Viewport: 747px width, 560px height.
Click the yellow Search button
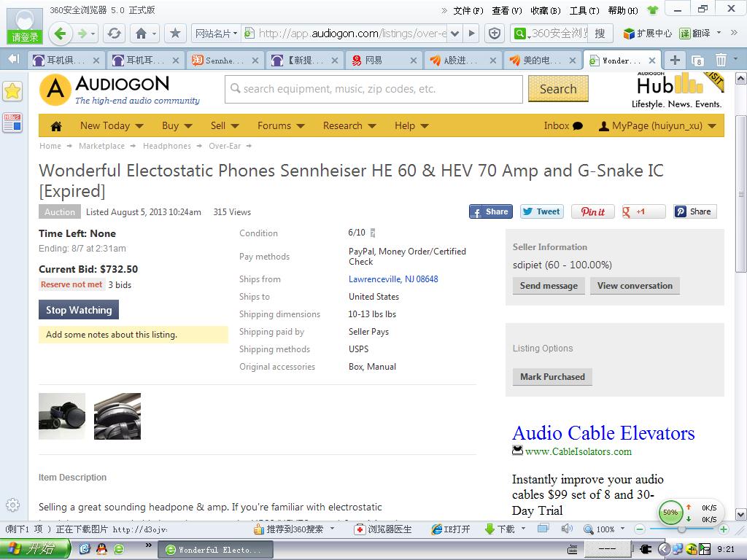coord(558,89)
